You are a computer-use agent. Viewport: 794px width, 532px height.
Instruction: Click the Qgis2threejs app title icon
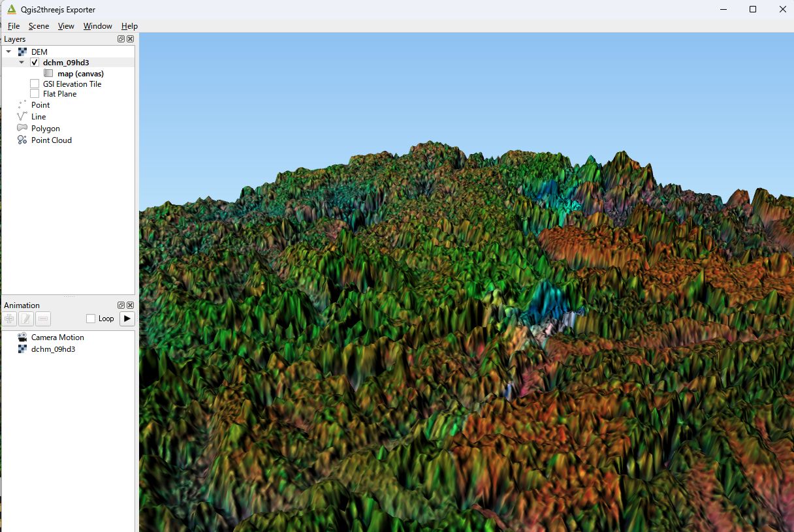(11, 9)
